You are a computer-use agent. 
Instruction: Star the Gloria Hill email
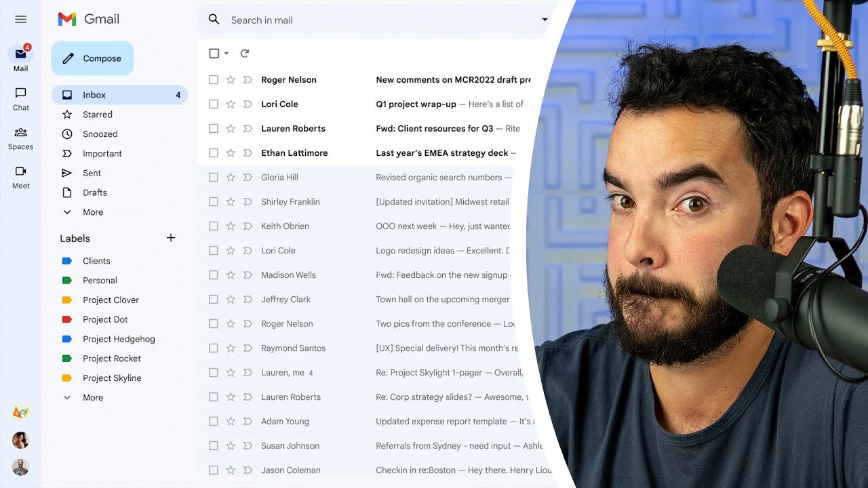(231, 178)
